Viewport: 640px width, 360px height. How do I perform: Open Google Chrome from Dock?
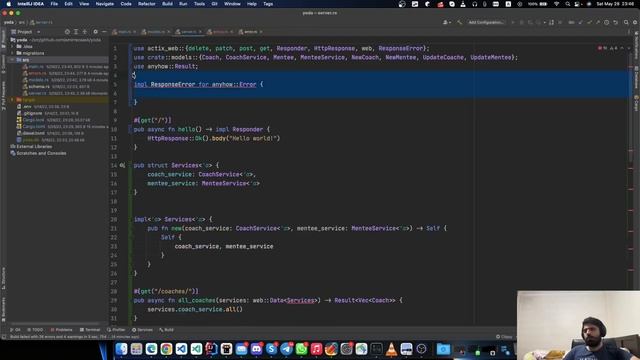pos(166,349)
